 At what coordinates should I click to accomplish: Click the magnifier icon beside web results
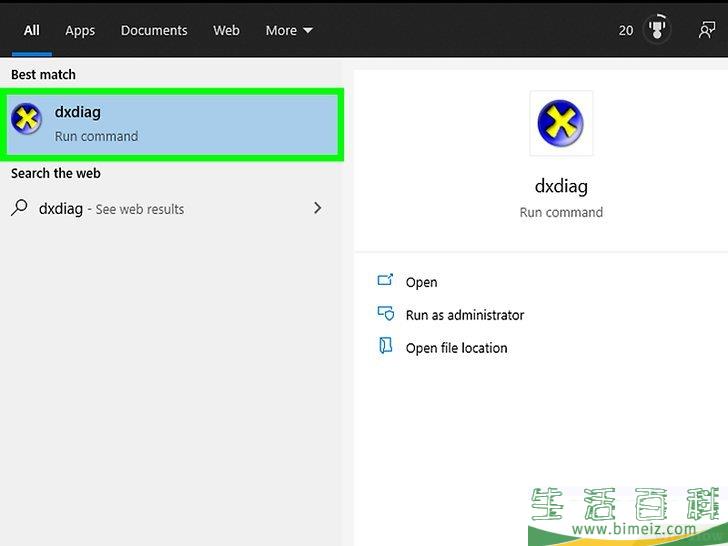(x=19, y=208)
